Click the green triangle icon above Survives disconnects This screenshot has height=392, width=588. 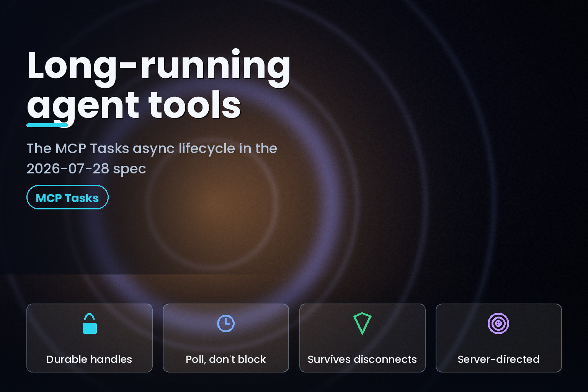point(362,323)
